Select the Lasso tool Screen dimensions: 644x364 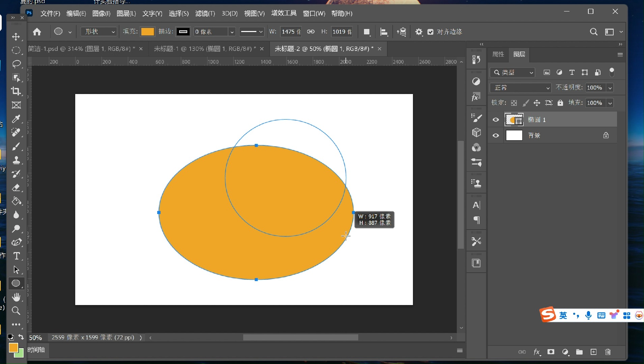point(16,64)
